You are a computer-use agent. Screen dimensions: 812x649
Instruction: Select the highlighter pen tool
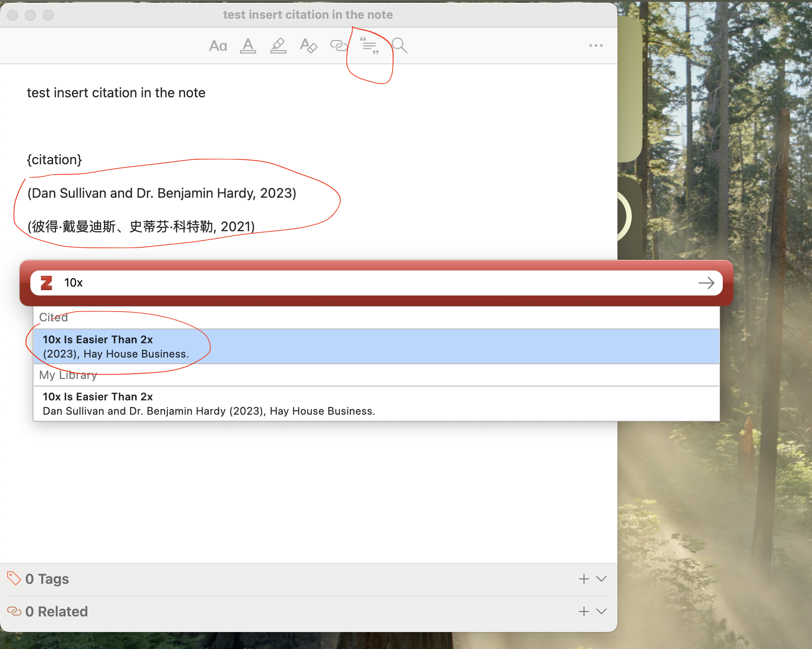point(278,46)
